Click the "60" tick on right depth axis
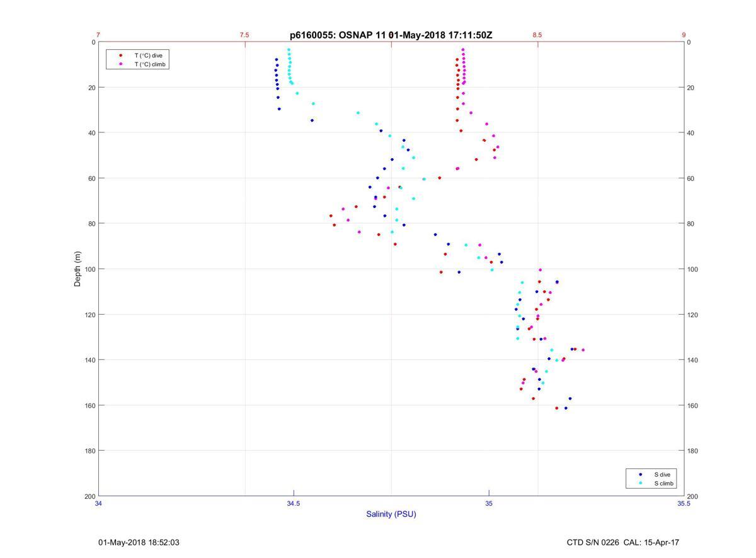 click(x=690, y=178)
